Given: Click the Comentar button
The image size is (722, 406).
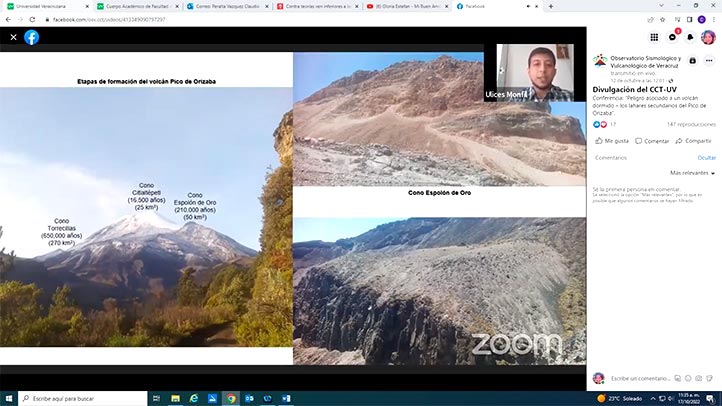Looking at the screenshot, I should click(652, 141).
